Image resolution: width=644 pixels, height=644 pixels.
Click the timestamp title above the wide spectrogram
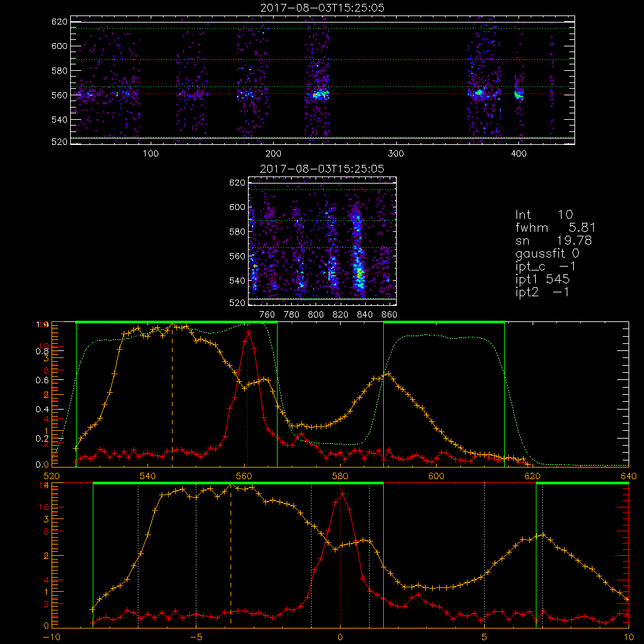(x=322, y=8)
